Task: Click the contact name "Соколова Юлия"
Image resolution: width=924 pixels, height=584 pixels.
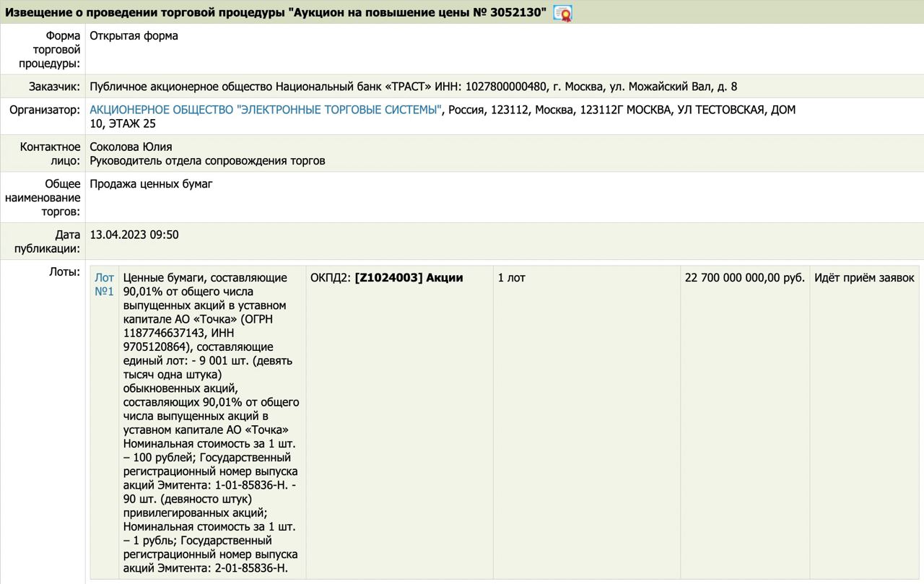Action: tap(131, 147)
